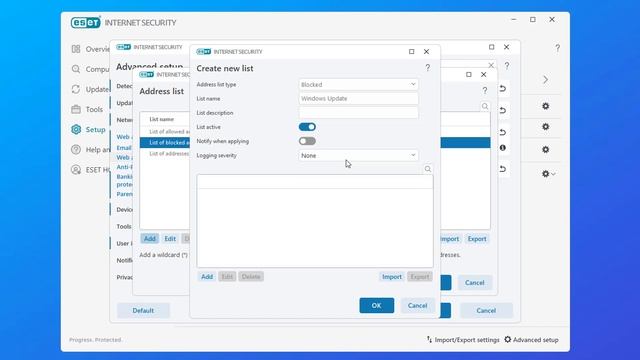Screen dimensions: 640x360
Task: Click the List description input field
Action: click(x=358, y=113)
